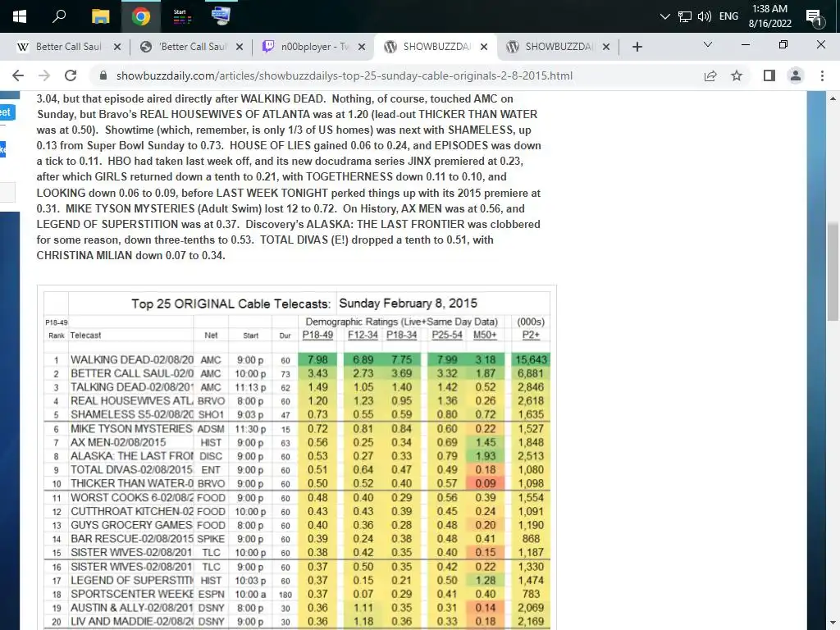Viewport: 840px width, 630px height.
Task: Close the active SHOWBUZZDAILY tab
Action: [484, 47]
